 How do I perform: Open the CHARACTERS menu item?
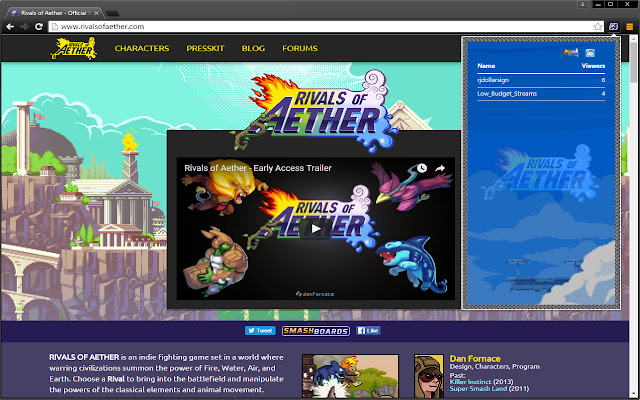(142, 48)
